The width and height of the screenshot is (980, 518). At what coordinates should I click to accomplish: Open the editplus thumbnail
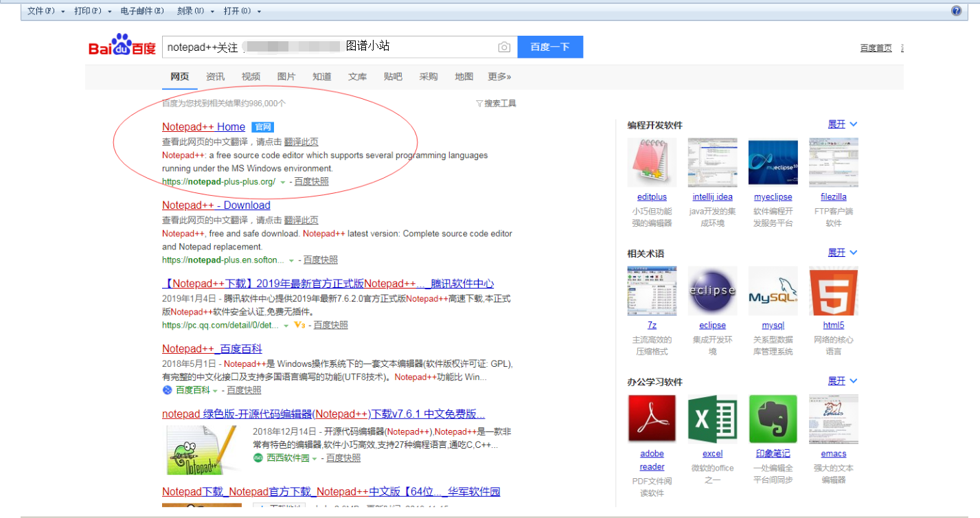652,162
